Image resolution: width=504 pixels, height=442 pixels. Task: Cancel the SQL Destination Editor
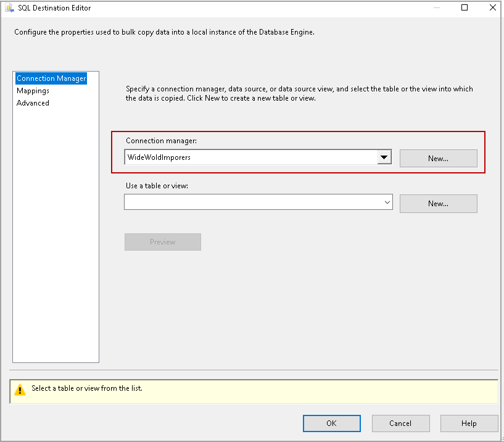pyautogui.click(x=400, y=423)
